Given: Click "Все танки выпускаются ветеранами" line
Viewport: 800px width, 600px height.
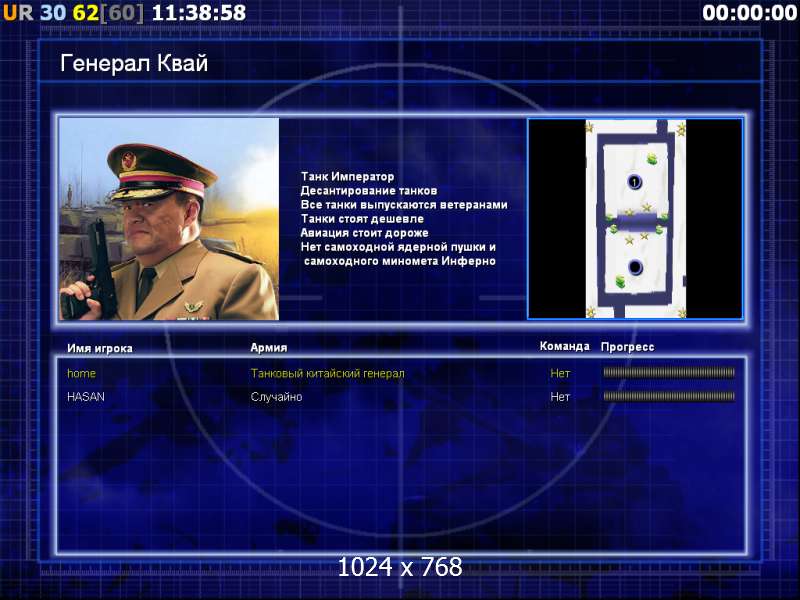Looking at the screenshot, I should [404, 205].
